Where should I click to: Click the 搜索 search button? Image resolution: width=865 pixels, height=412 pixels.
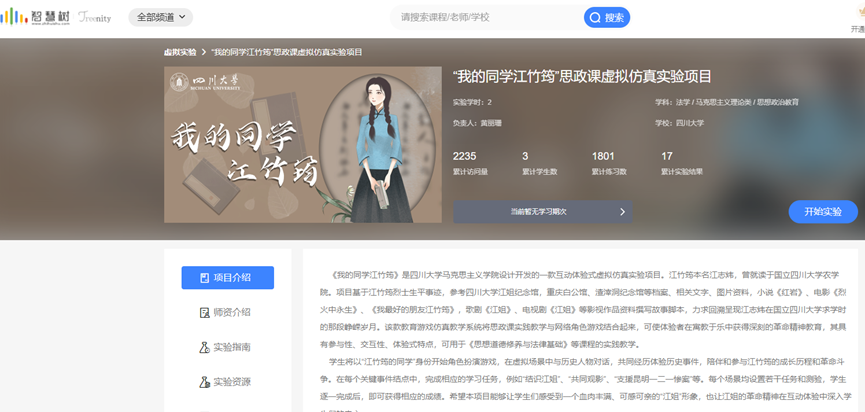[607, 17]
